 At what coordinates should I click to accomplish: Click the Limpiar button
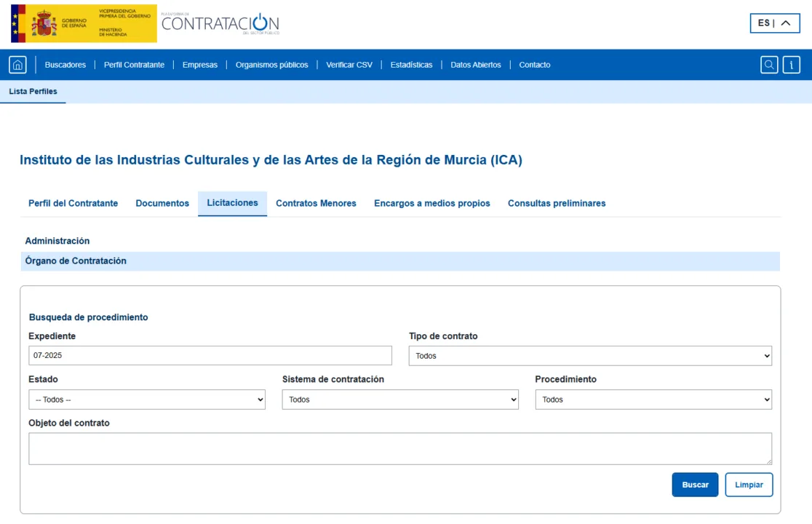749,484
